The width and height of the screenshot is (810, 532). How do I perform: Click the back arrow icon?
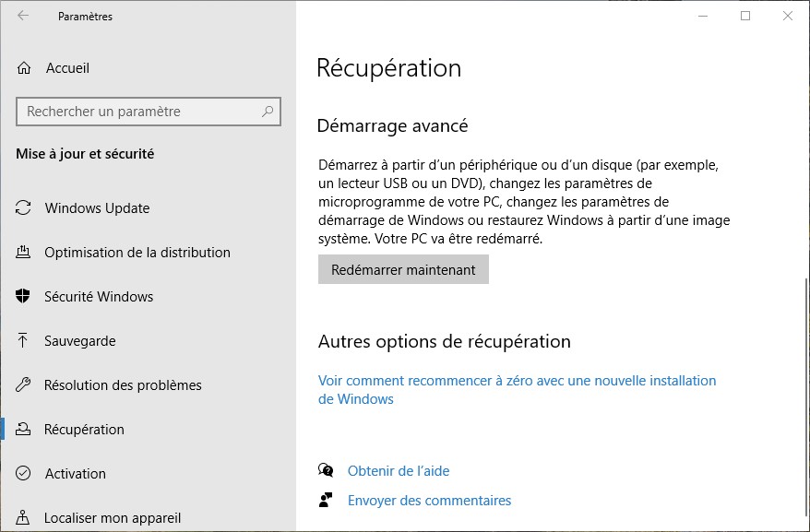pos(23,16)
